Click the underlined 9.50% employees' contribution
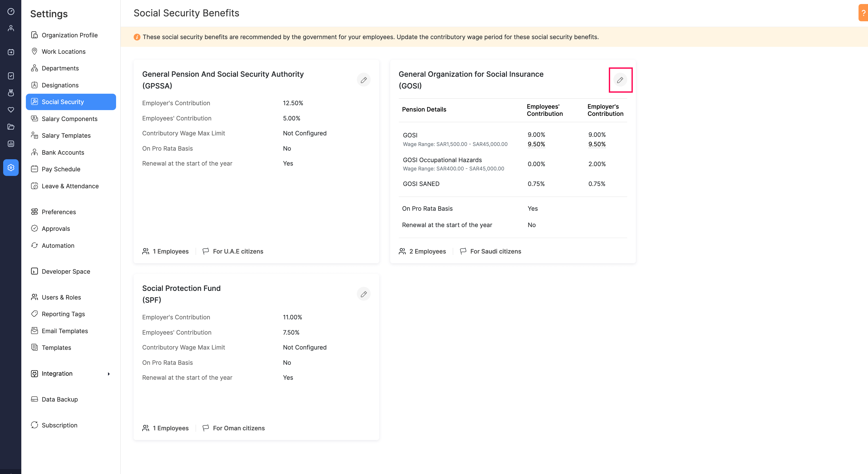The image size is (868, 474). pos(536,144)
